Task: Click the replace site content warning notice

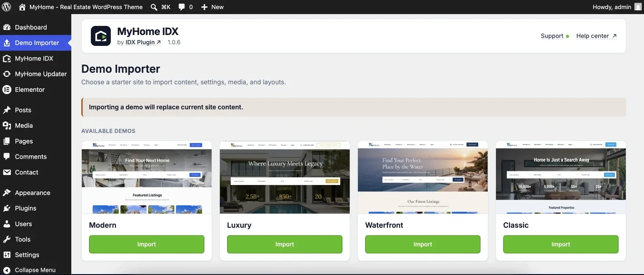Action: [354, 107]
